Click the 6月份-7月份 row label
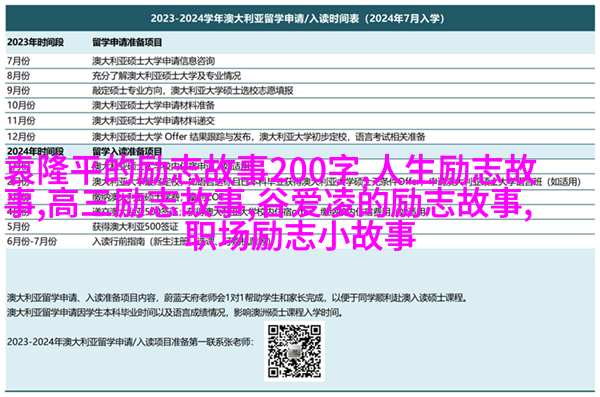Image resolution: width=600 pixels, height=397 pixels. 32,241
